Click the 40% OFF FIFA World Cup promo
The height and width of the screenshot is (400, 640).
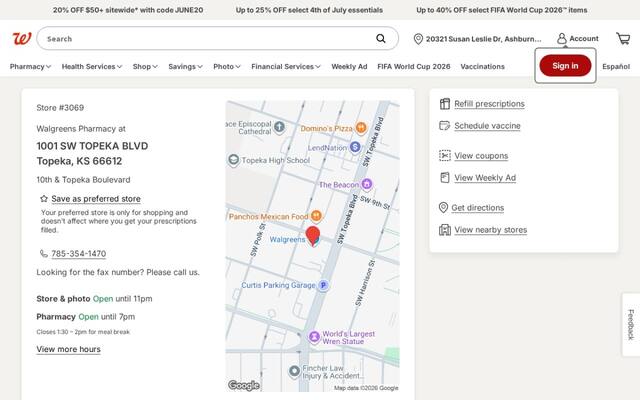point(502,10)
